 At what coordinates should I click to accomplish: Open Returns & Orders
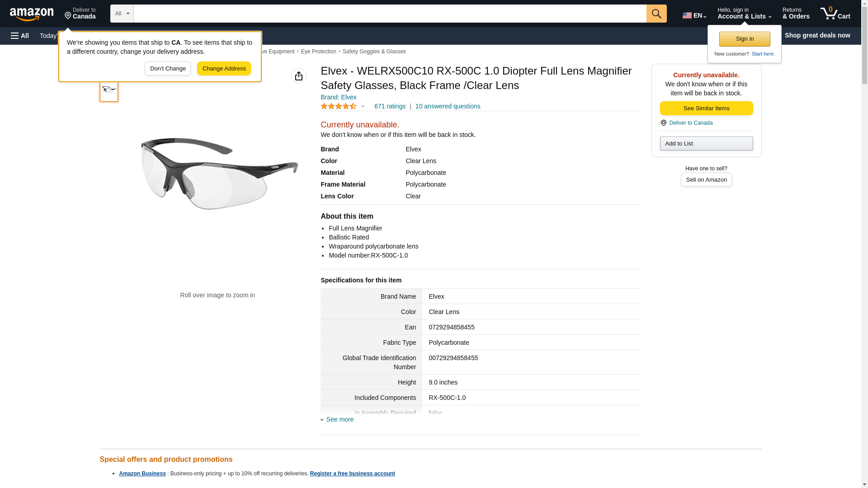[x=796, y=14]
